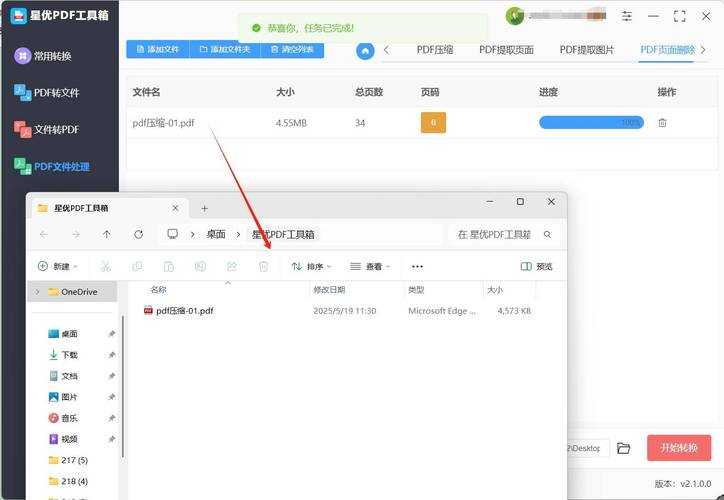Viewport: 724px width, 500px height.
Task: Click the 100% progress bar
Action: [x=591, y=123]
